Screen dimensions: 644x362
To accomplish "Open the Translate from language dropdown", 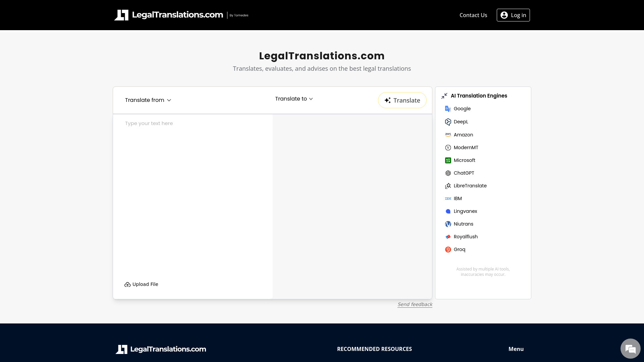I will 148,100.
